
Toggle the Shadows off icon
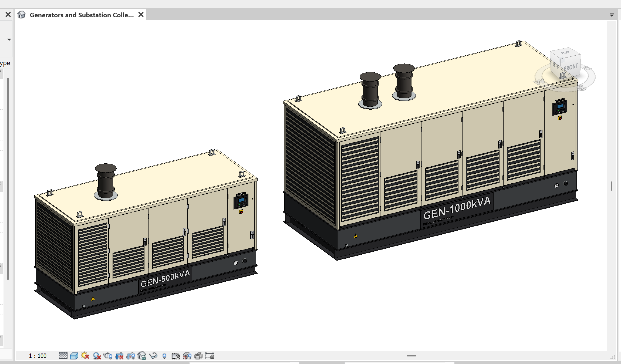point(97,356)
